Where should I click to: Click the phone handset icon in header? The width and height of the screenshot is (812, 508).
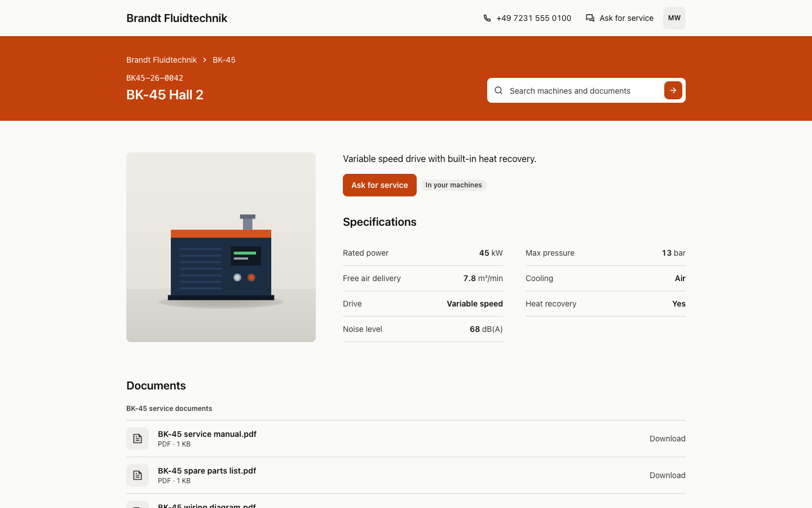click(487, 18)
